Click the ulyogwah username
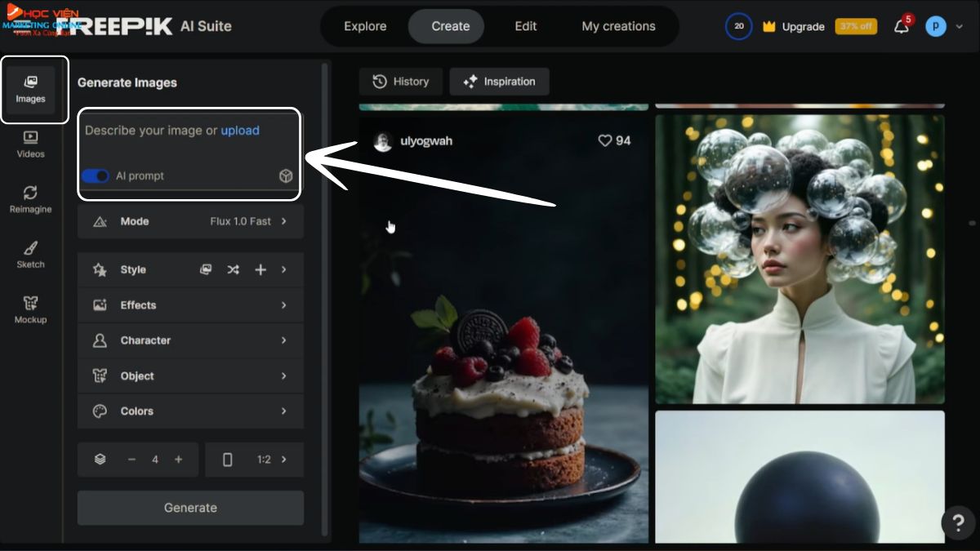This screenshot has height=551, width=980. tap(426, 141)
